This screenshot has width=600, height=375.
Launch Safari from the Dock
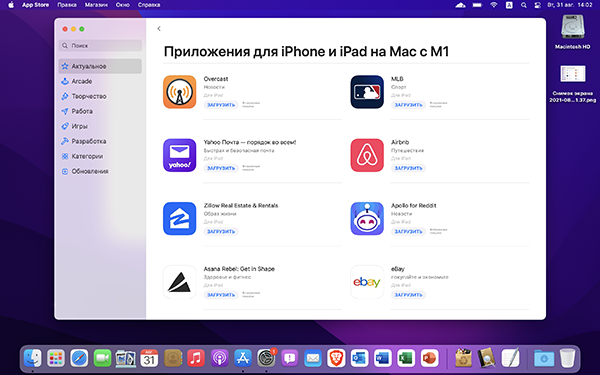click(x=79, y=359)
